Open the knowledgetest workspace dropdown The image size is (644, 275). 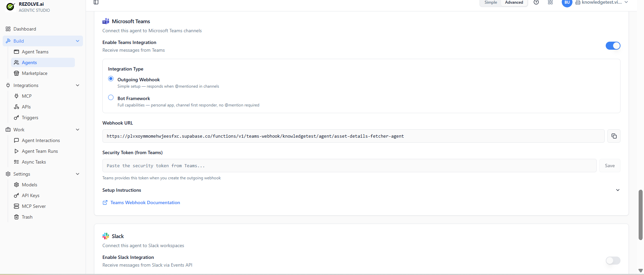tap(601, 2)
